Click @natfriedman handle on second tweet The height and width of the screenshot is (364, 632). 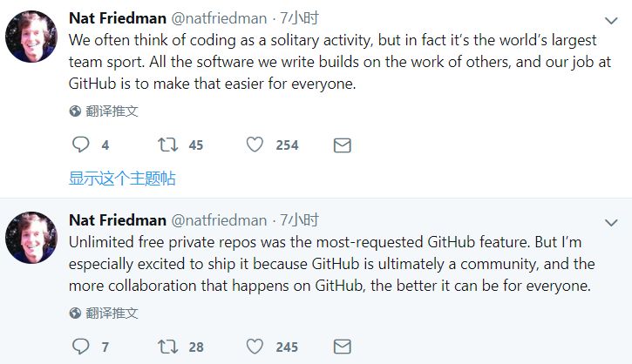pyautogui.click(x=219, y=220)
